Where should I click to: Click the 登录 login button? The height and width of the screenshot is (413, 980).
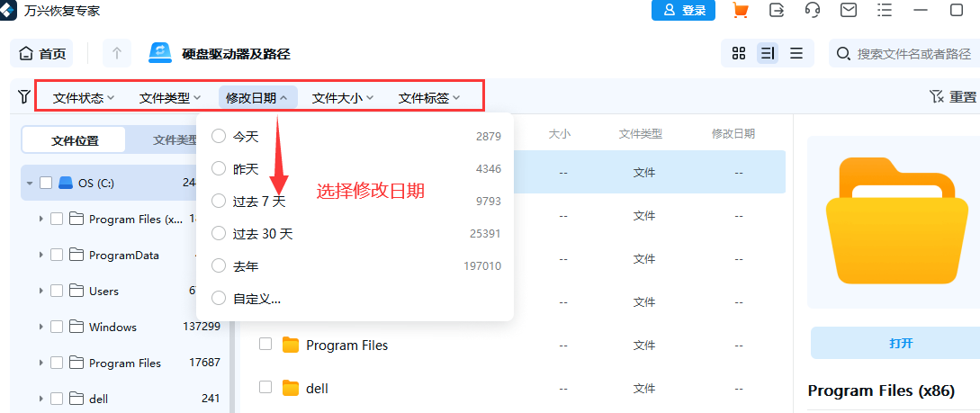[x=683, y=10]
